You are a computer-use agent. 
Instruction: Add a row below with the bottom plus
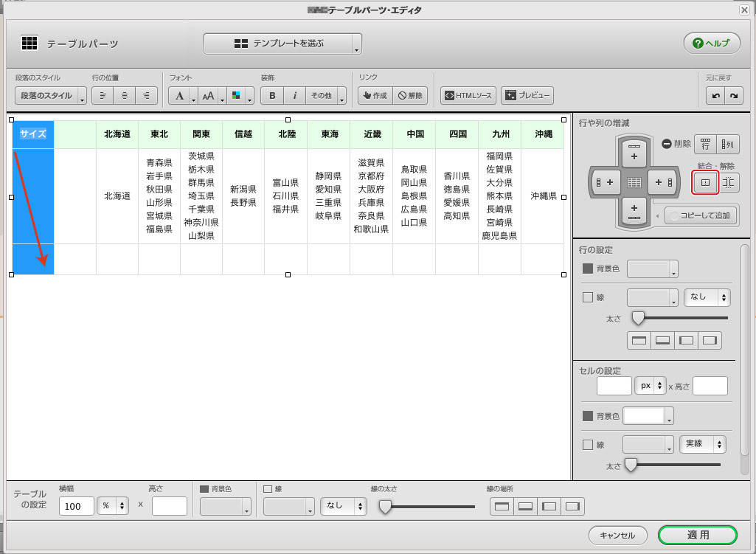(x=634, y=212)
